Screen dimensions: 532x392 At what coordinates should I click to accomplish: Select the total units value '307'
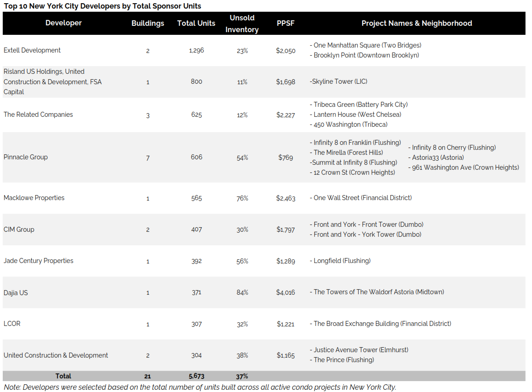pos(197,324)
